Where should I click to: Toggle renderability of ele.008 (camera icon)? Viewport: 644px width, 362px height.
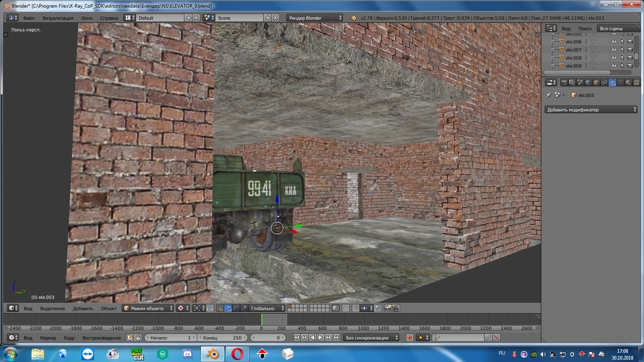pos(630,58)
